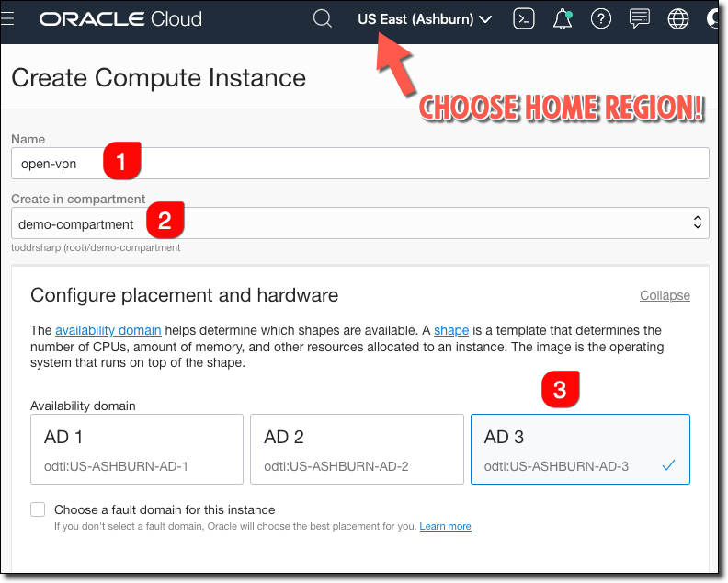
Task: Click the Oracle Cloud logo
Action: pyautogui.click(x=120, y=19)
